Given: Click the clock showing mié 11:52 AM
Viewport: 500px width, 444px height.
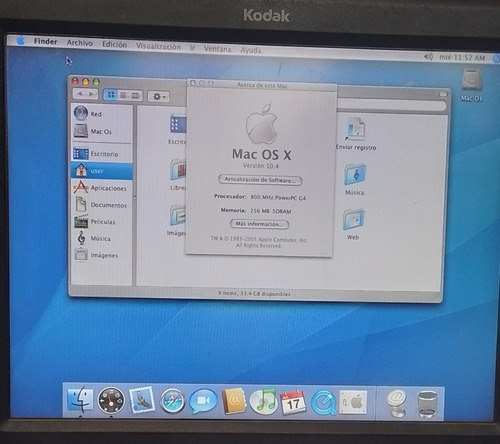Looking at the screenshot, I should (462, 58).
